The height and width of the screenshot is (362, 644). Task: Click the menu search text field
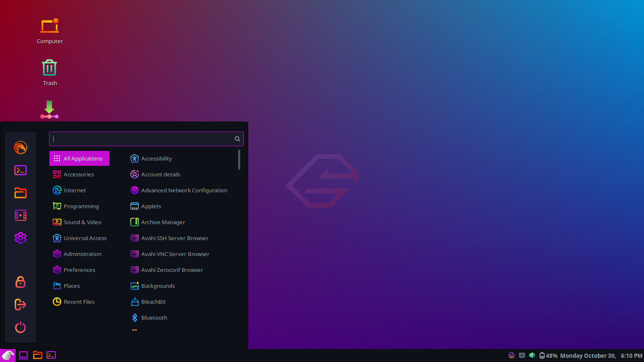point(146,139)
